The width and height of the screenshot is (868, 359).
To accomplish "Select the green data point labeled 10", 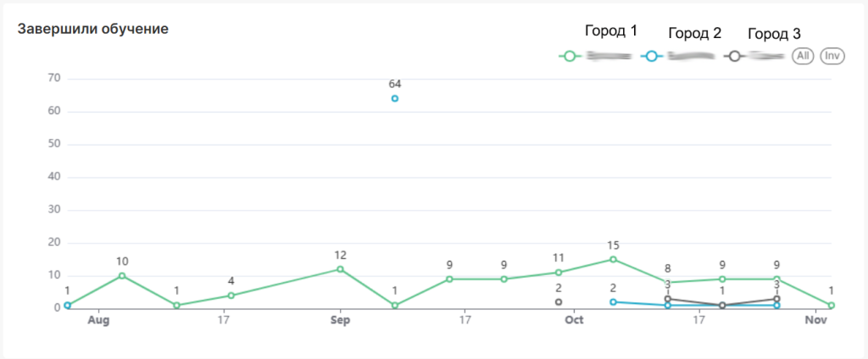I will coord(122,275).
